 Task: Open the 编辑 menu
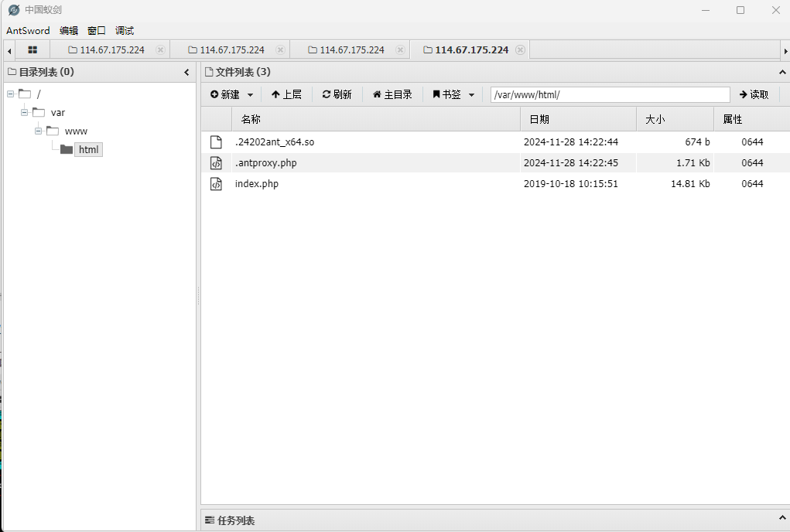click(x=69, y=31)
